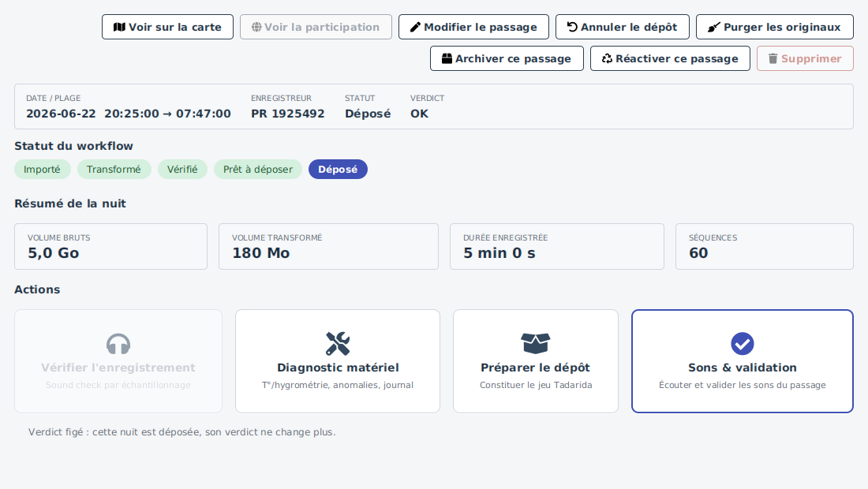This screenshot has height=489, width=868.
Task: Click the Verdict figé note text
Action: pos(182,432)
